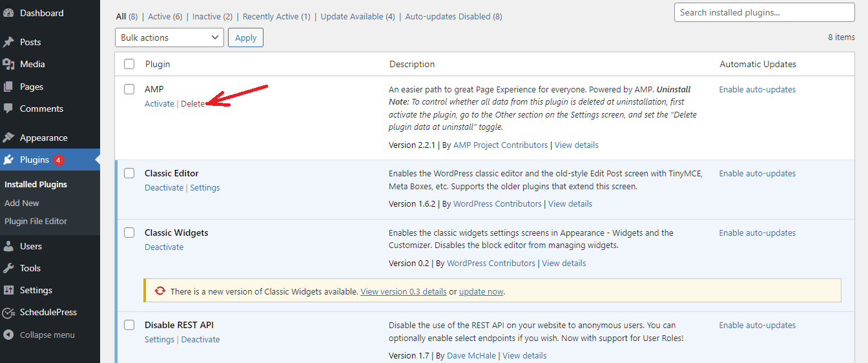Open the Media menu
Image resolution: width=868 pixels, height=363 pixels.
[32, 64]
